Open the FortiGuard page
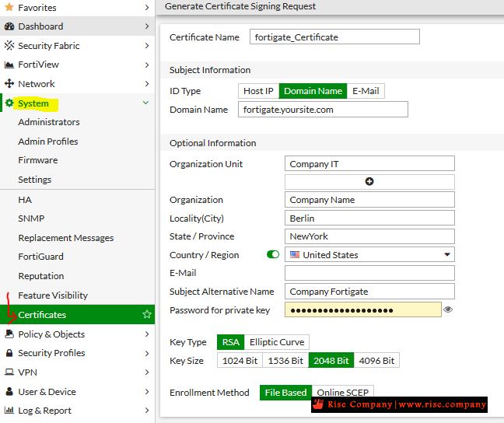504x423 pixels. (x=40, y=257)
